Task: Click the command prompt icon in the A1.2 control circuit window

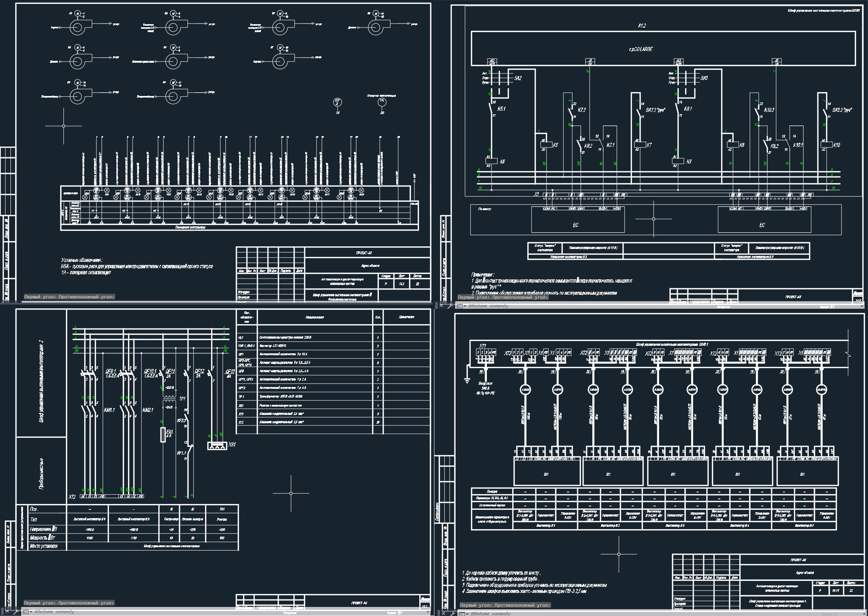Action: pyautogui.click(x=459, y=306)
